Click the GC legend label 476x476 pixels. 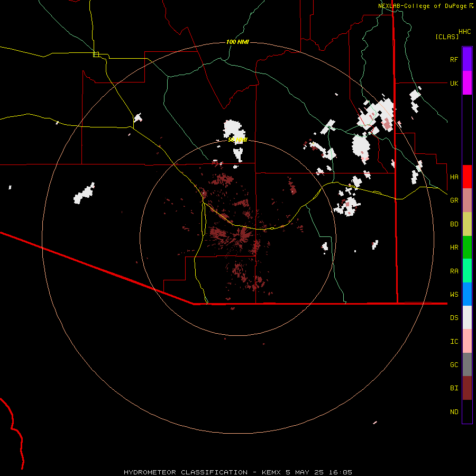pos(454,365)
